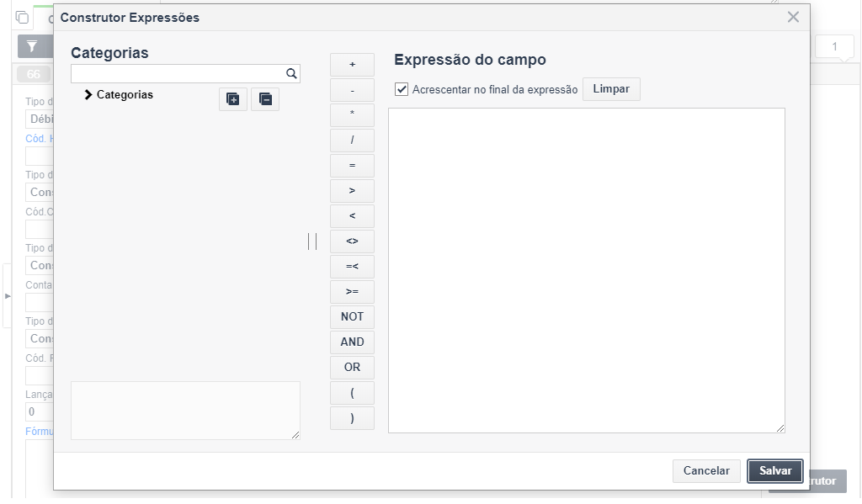Insert the minus operator

(353, 90)
